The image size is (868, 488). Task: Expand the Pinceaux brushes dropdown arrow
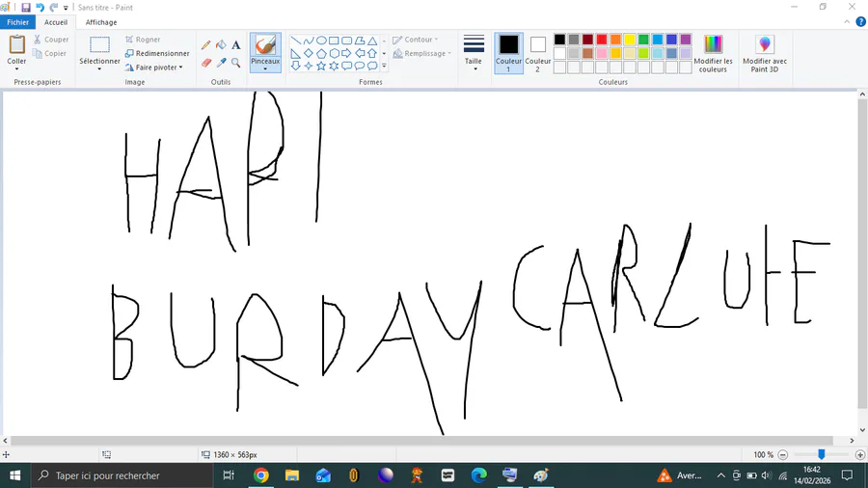pyautogui.click(x=265, y=69)
